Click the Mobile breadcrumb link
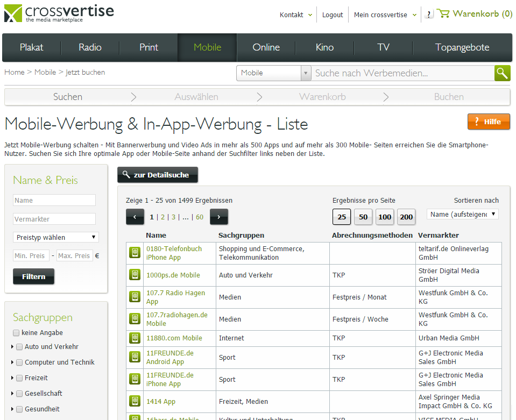The image size is (516, 420). (45, 73)
